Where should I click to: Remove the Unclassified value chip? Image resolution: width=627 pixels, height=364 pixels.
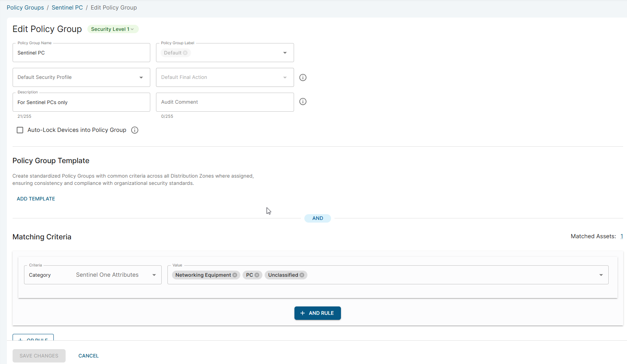302,275
